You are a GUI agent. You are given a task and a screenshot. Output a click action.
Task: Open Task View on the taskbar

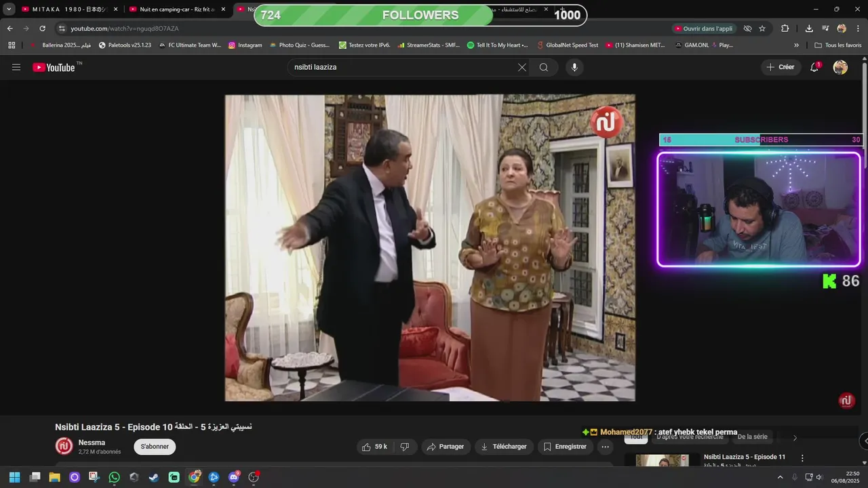coord(35,477)
